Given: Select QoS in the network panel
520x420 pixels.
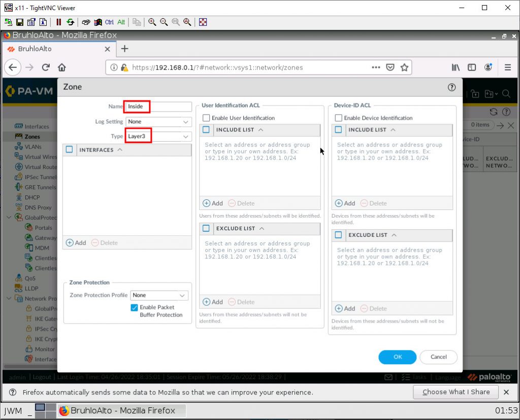Looking at the screenshot, I should point(30,278).
